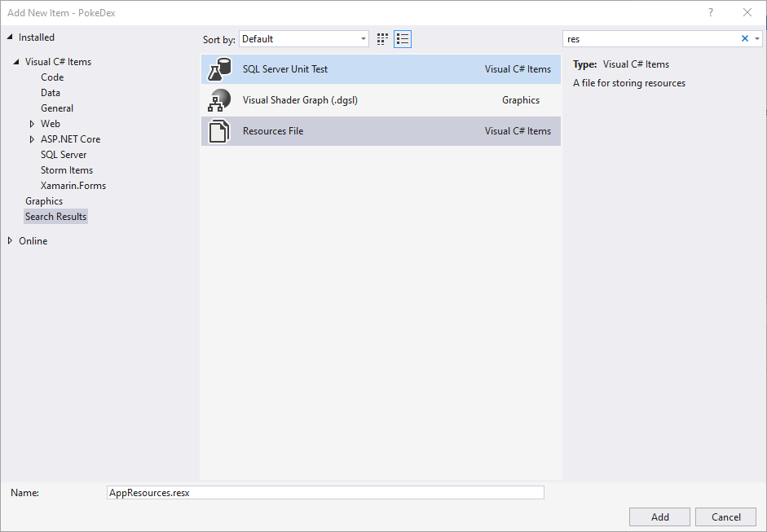Click the Visual Shader Graph icon

[218, 101]
